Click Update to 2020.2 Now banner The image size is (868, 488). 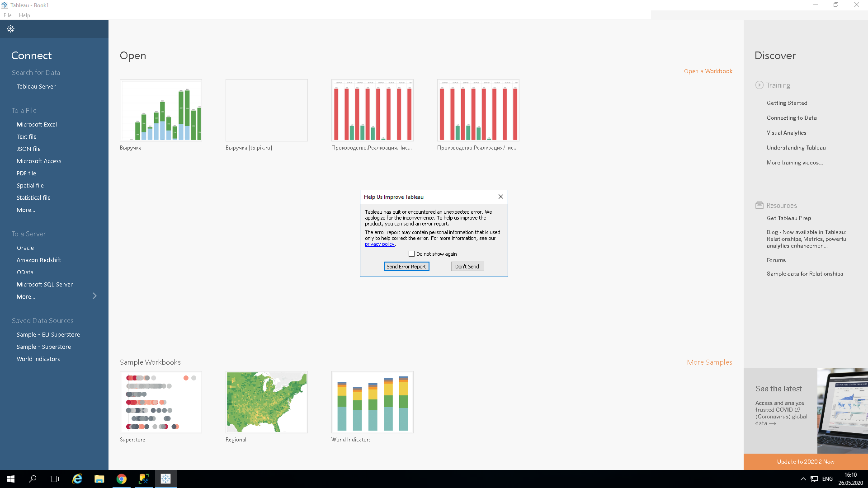[806, 462]
